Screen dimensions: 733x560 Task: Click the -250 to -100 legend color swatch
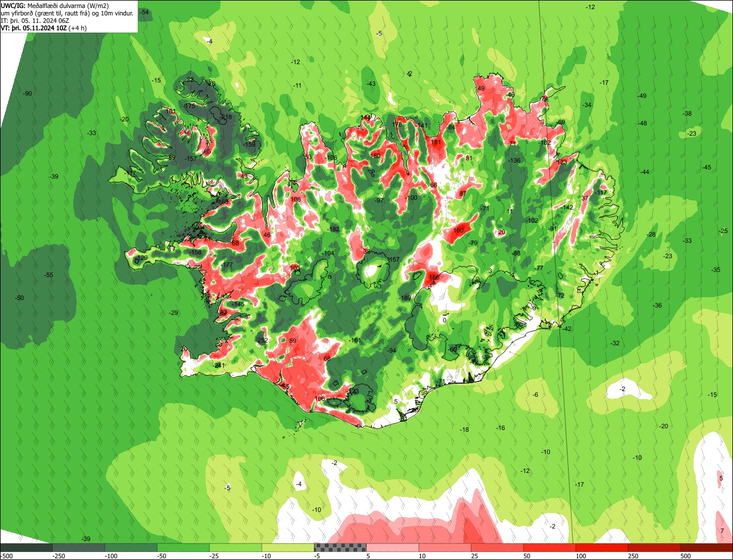78,547
